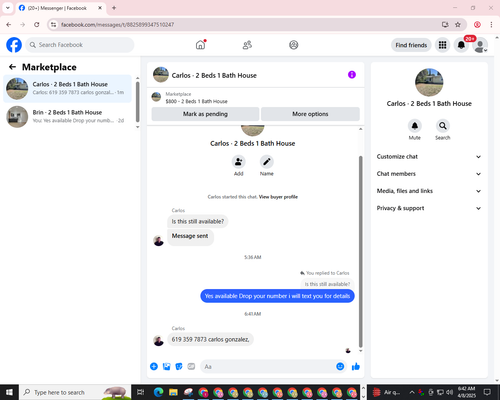The width and height of the screenshot is (500, 400).
Task: Bookmark this page with the star icon
Action: click(458, 25)
